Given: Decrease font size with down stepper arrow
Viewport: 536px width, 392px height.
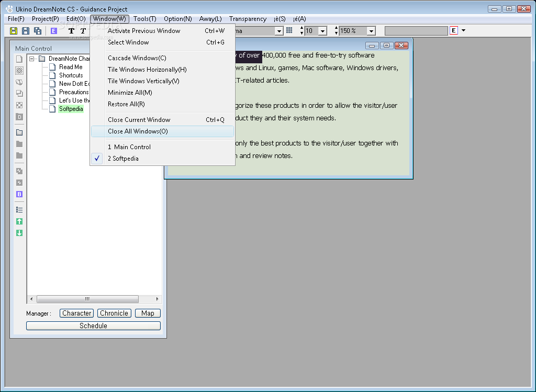Looking at the screenshot, I should (301, 33).
